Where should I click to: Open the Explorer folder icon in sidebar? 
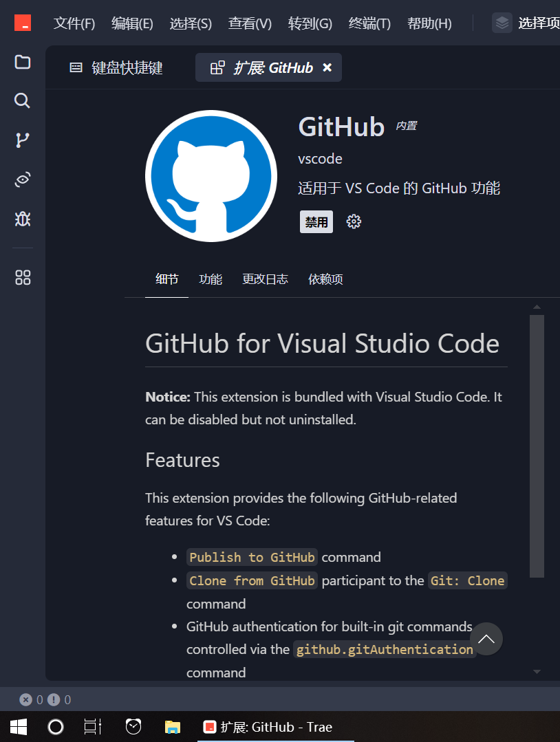(x=23, y=62)
